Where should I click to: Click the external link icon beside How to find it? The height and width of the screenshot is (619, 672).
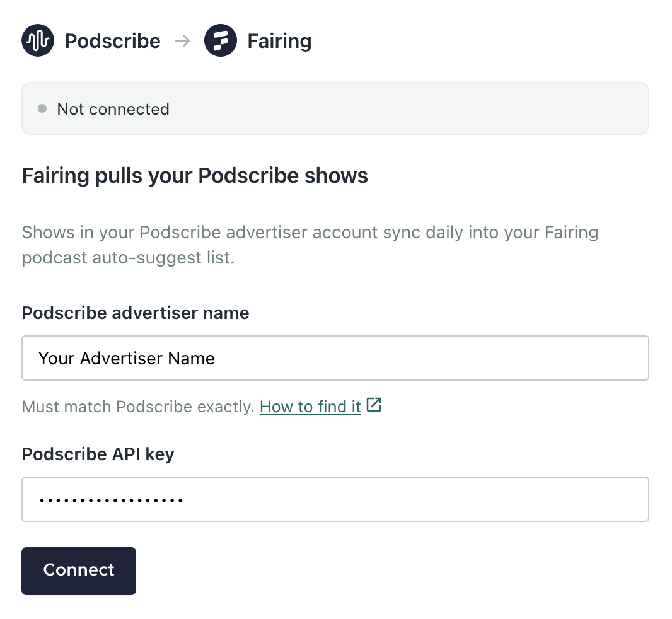[374, 405]
